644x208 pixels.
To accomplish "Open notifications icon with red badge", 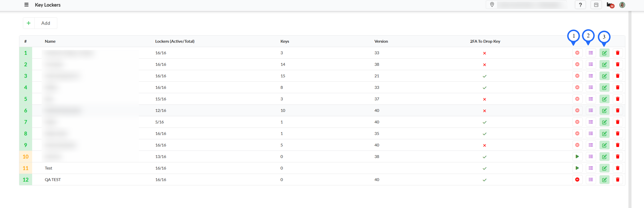I will coord(610,5).
